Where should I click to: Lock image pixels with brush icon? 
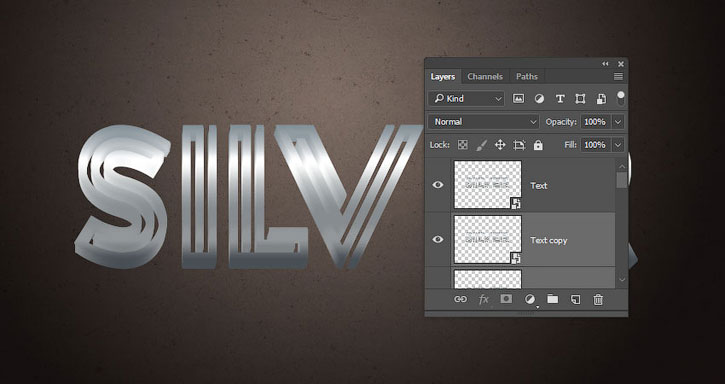pos(481,145)
